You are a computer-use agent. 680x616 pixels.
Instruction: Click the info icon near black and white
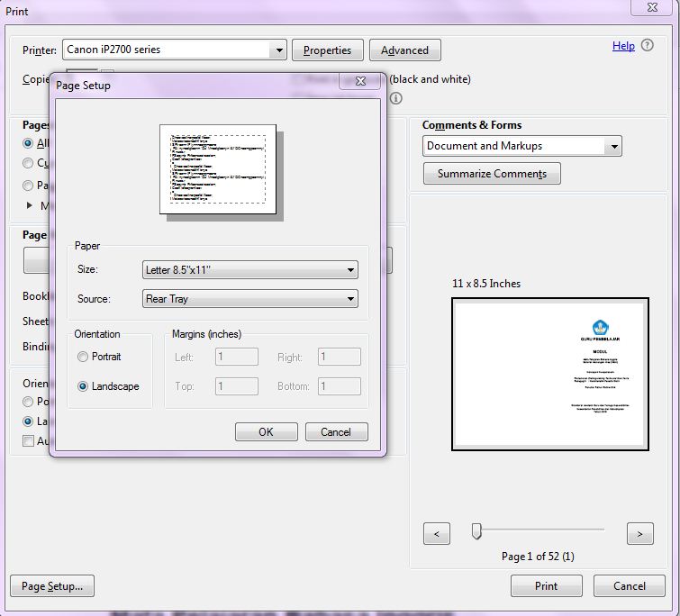click(395, 98)
